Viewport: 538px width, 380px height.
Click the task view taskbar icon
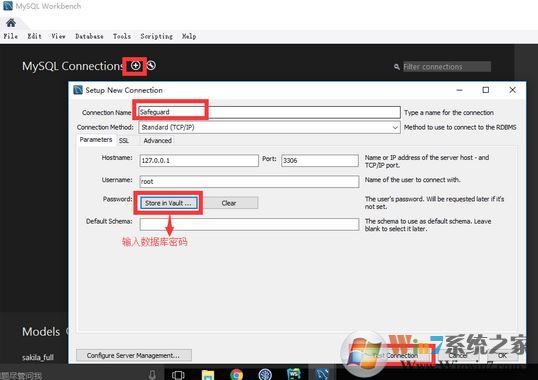tap(178, 375)
